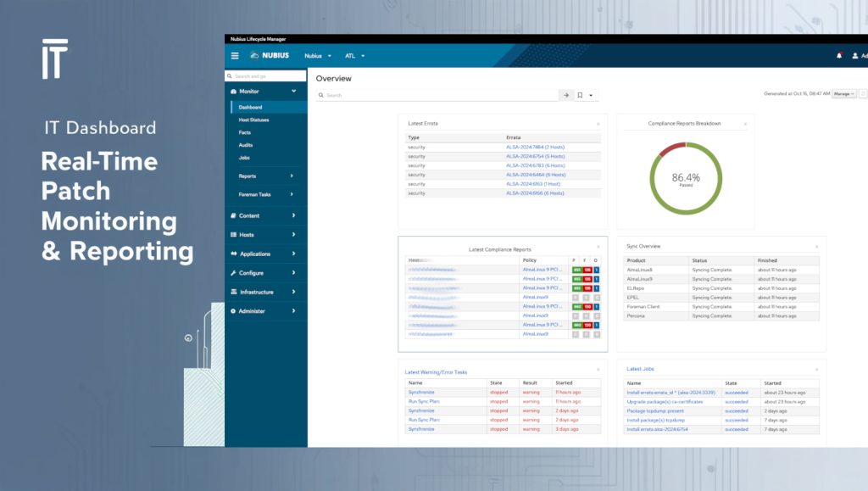Click the Monitor speedometer icon in sidebar
This screenshot has height=491, width=868.
point(234,92)
